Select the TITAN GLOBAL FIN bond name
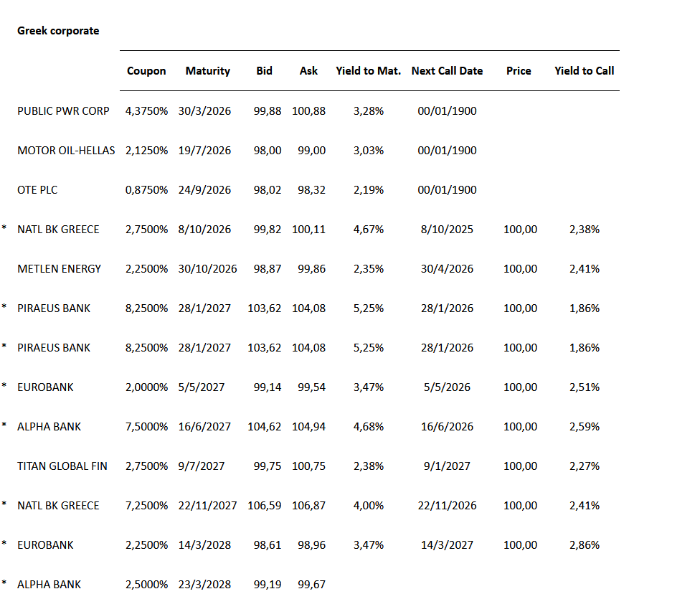 tap(62, 466)
